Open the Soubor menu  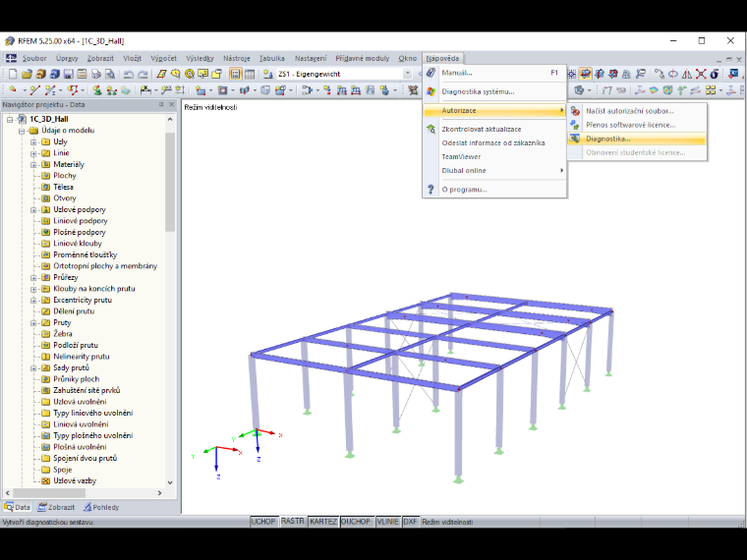(34, 59)
